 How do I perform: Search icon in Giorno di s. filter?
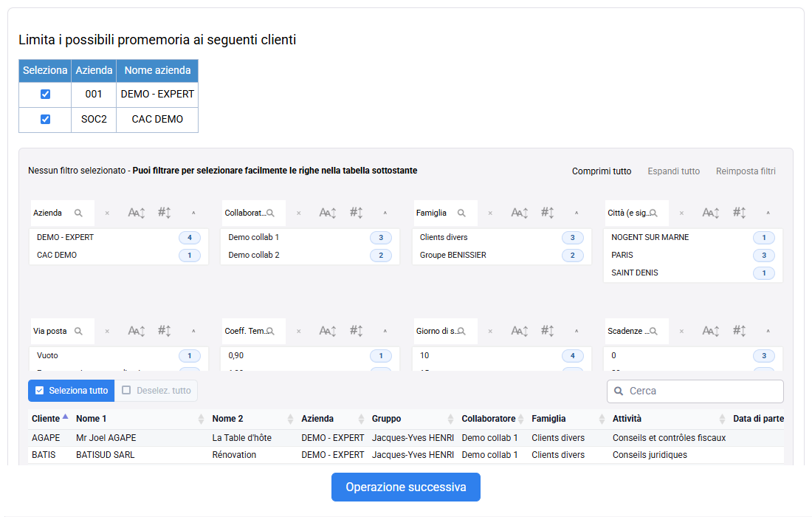pos(461,331)
